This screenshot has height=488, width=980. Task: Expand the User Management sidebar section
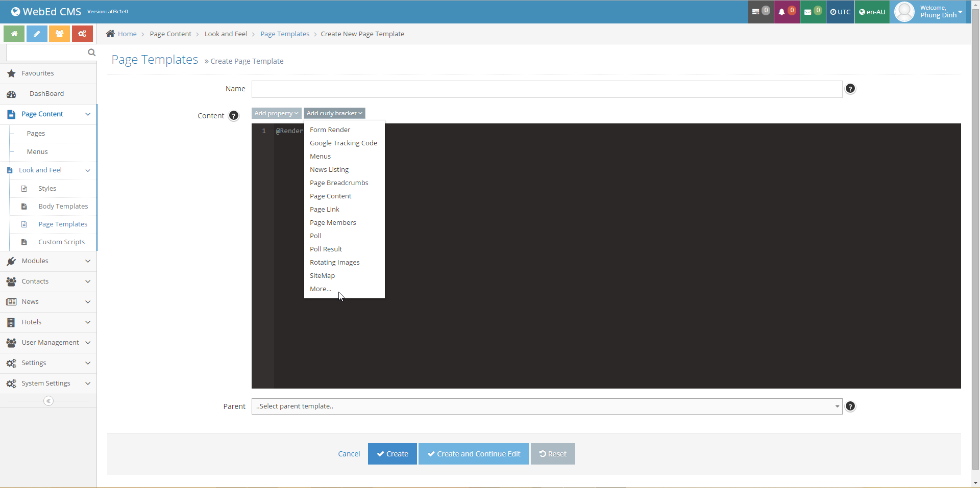[48, 343]
